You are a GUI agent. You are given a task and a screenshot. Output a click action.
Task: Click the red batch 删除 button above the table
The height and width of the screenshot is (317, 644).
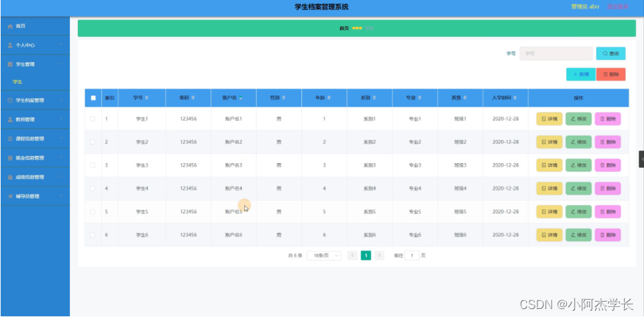coord(611,75)
